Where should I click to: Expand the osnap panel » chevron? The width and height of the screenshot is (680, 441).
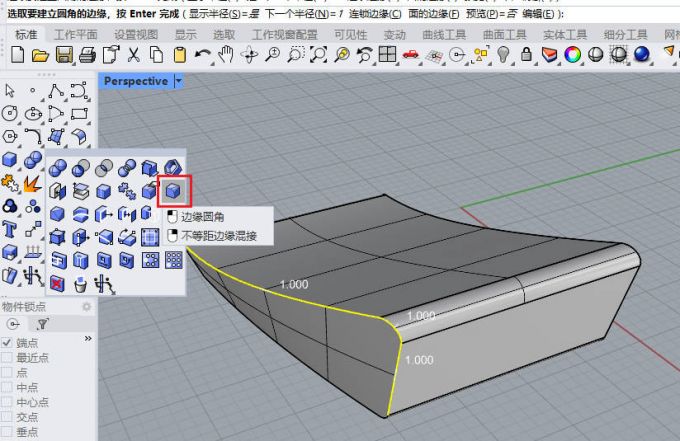88,338
